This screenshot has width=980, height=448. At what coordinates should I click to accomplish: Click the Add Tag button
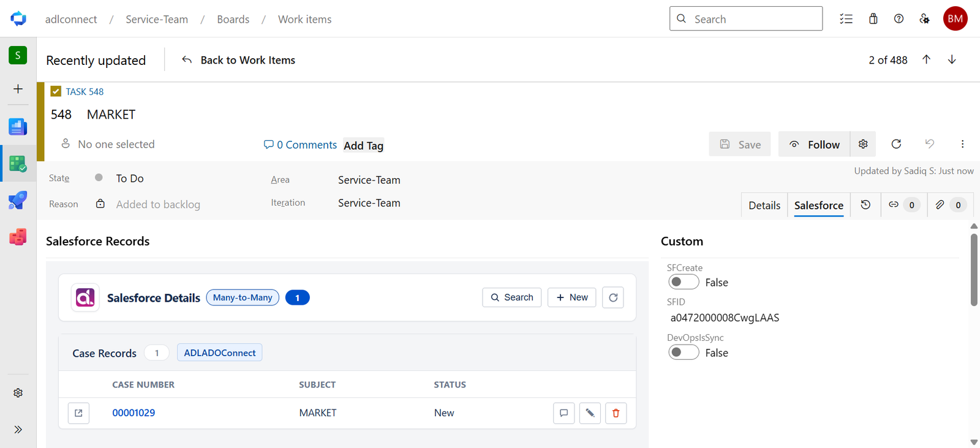coord(363,146)
